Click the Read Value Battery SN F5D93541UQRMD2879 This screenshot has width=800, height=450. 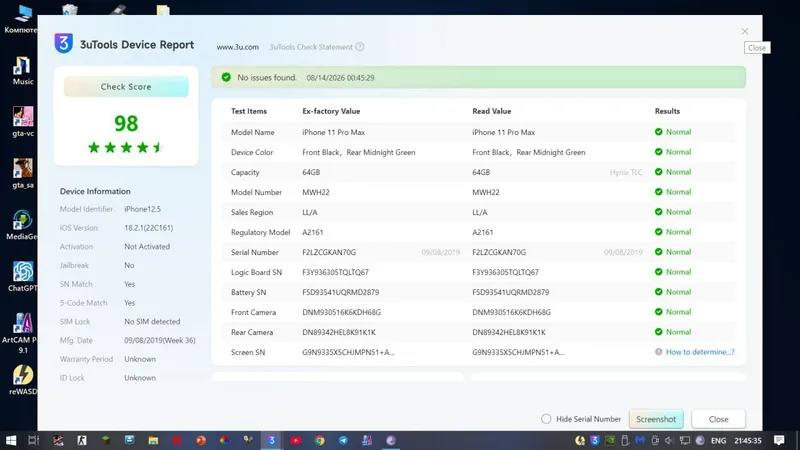coord(511,292)
